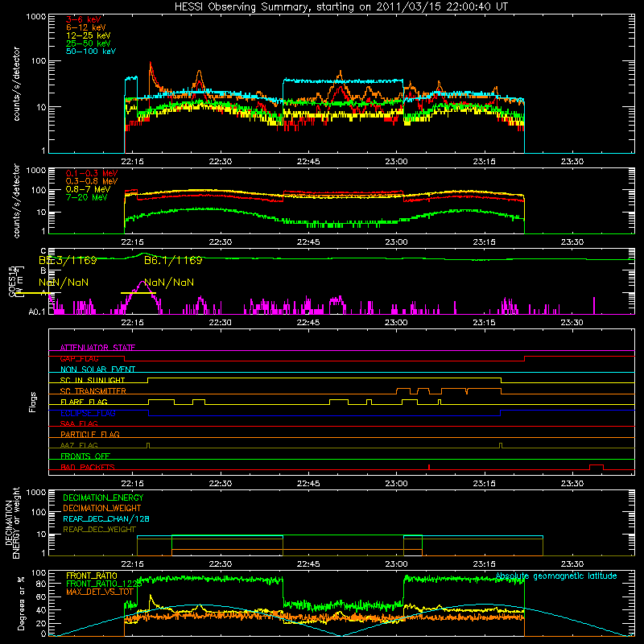Click the 22:30 tick label under the MeV panel
The width and height of the screenshot is (644, 644).
221,242
